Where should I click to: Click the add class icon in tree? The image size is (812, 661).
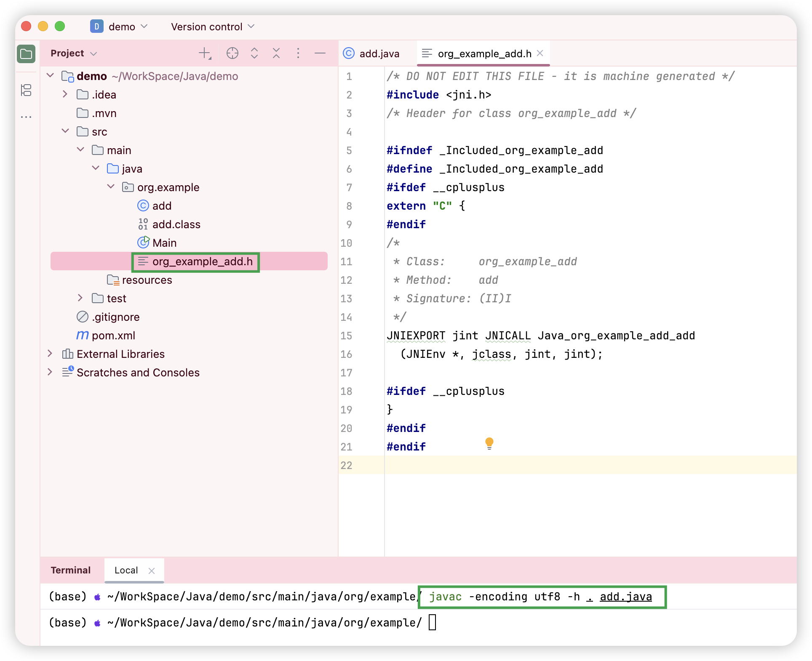pos(143,205)
